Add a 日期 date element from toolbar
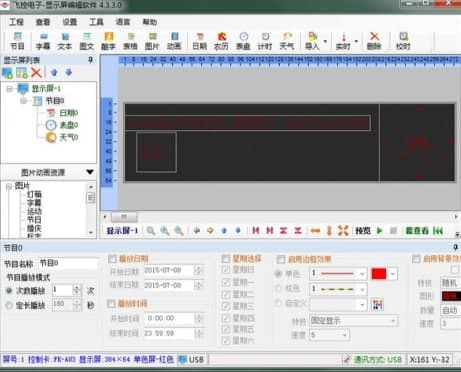Image resolution: width=461 pixels, height=372 pixels. 200,41
